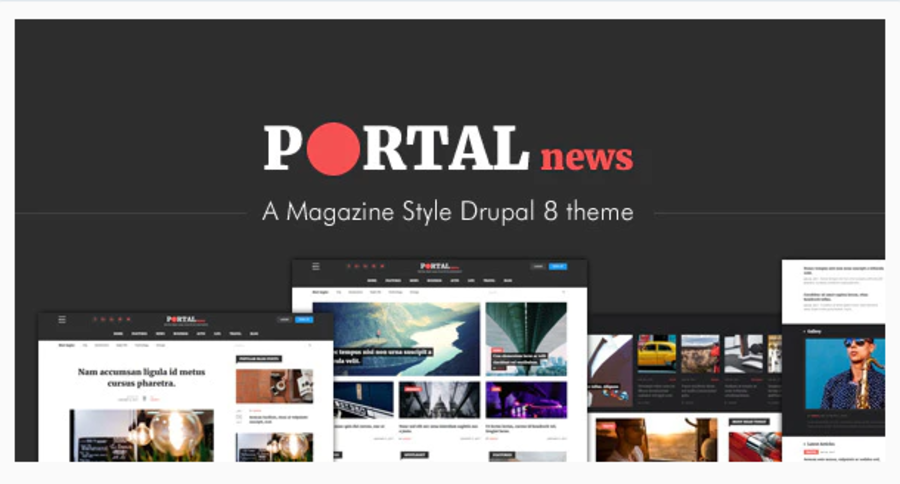Open the hanging light bulbs article image

tap(141, 435)
